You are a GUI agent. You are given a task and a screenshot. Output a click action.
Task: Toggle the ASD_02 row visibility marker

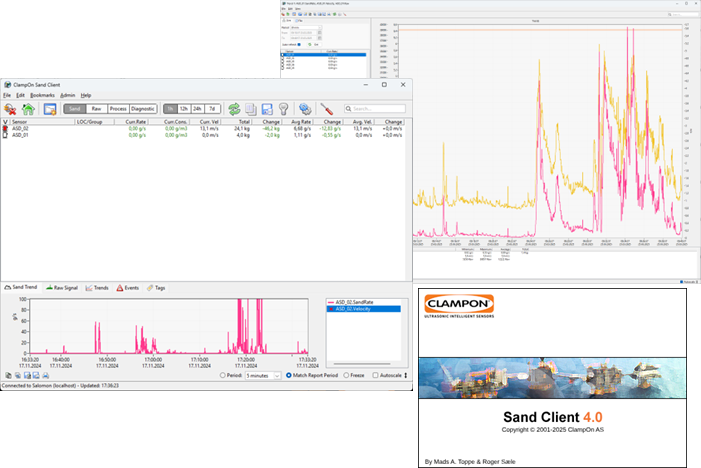tap(5, 129)
